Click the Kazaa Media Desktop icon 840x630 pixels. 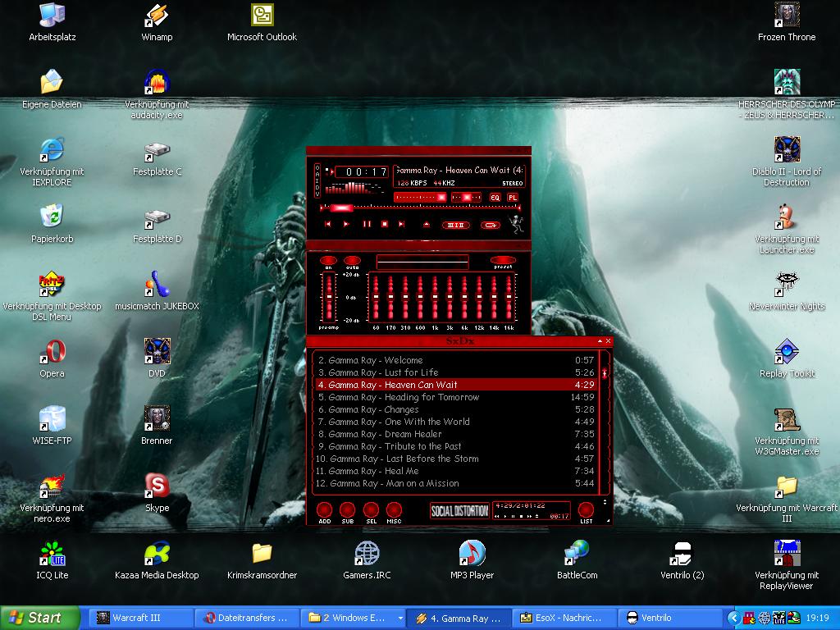coord(157,560)
